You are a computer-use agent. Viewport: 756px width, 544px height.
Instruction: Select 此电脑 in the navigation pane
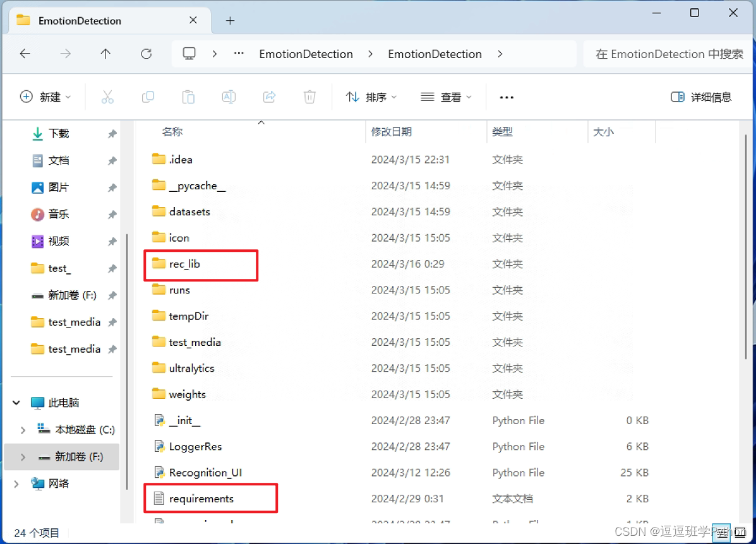tap(63, 403)
